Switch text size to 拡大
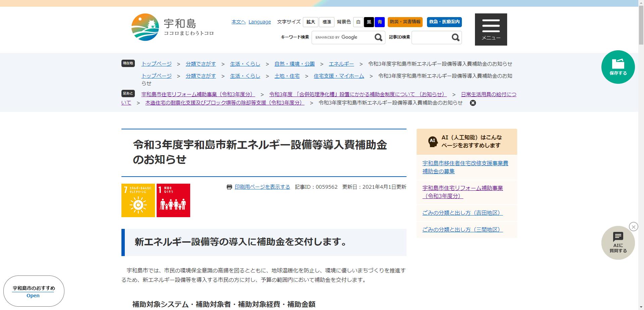This screenshot has height=310, width=644. click(x=310, y=22)
